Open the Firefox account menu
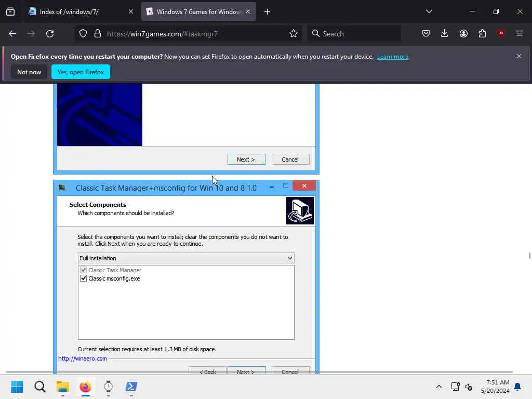 tap(463, 34)
